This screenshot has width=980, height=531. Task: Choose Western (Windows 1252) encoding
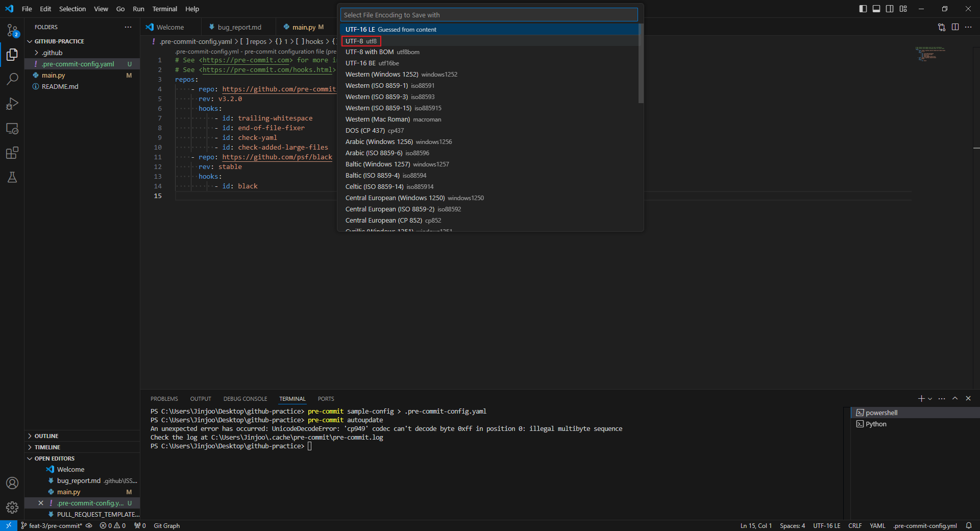(489, 75)
